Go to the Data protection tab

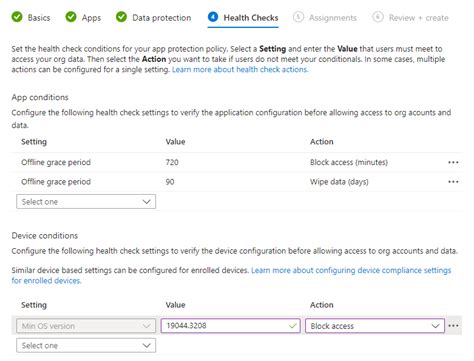pyautogui.click(x=162, y=18)
